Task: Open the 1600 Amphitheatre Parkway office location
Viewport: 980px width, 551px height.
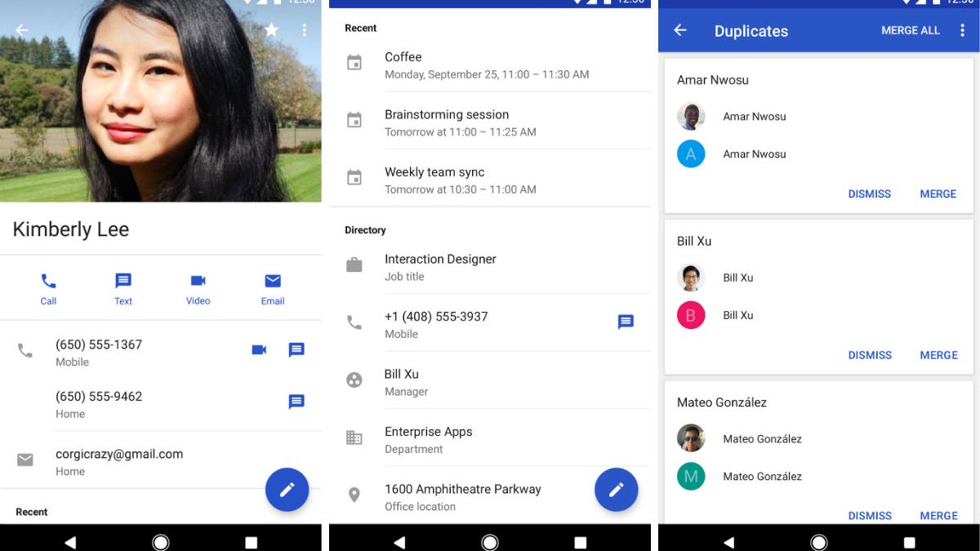Action: (463, 496)
